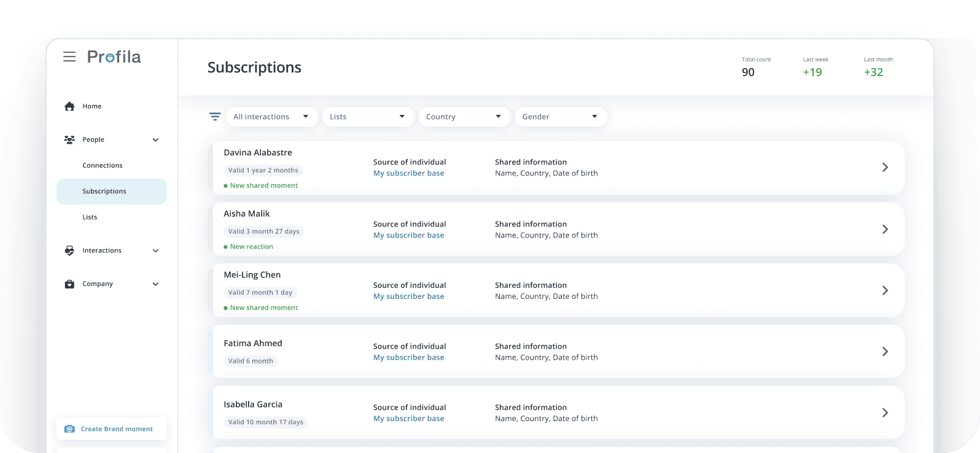The width and height of the screenshot is (980, 453).
Task: Open Isabella Garcia row arrow
Action: tap(885, 412)
